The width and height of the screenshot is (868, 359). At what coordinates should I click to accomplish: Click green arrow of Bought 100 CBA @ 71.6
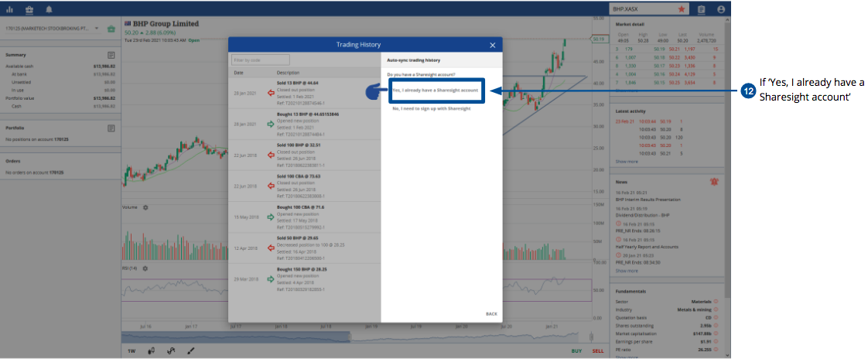[x=271, y=217]
